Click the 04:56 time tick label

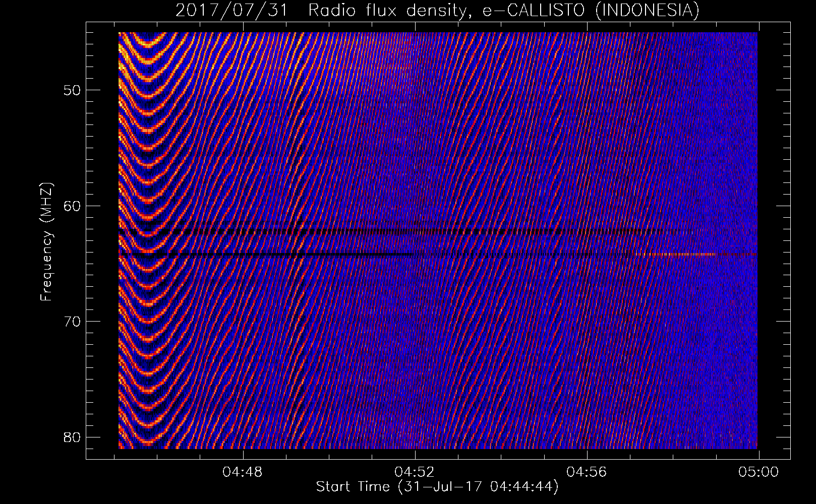[x=587, y=472]
